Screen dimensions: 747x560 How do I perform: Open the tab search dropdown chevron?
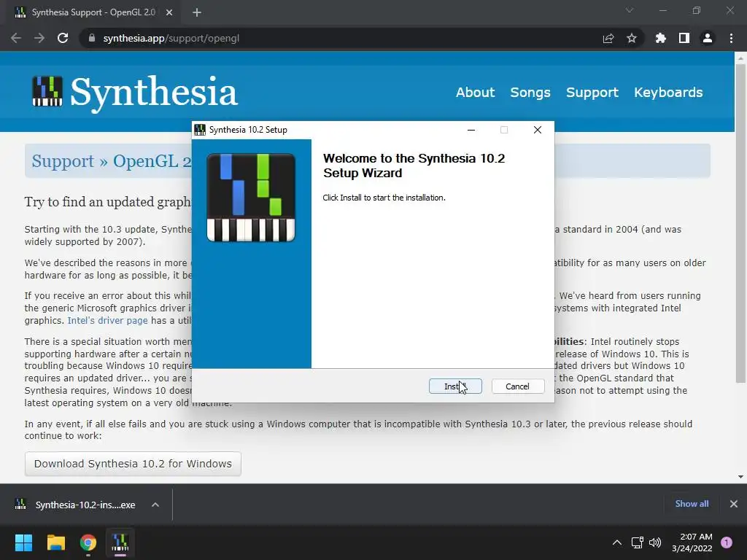coord(630,10)
